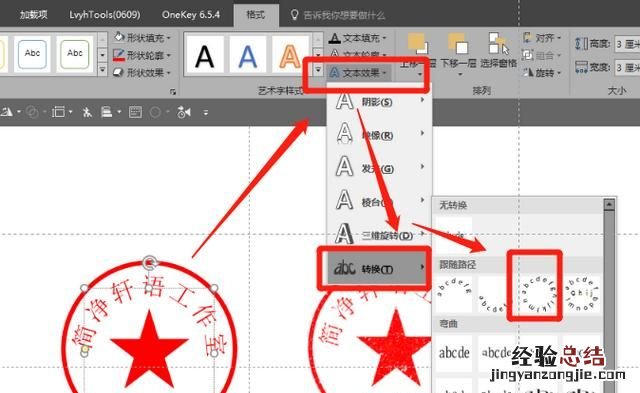Switch to the LvyhTools(0609) tab

(x=105, y=15)
